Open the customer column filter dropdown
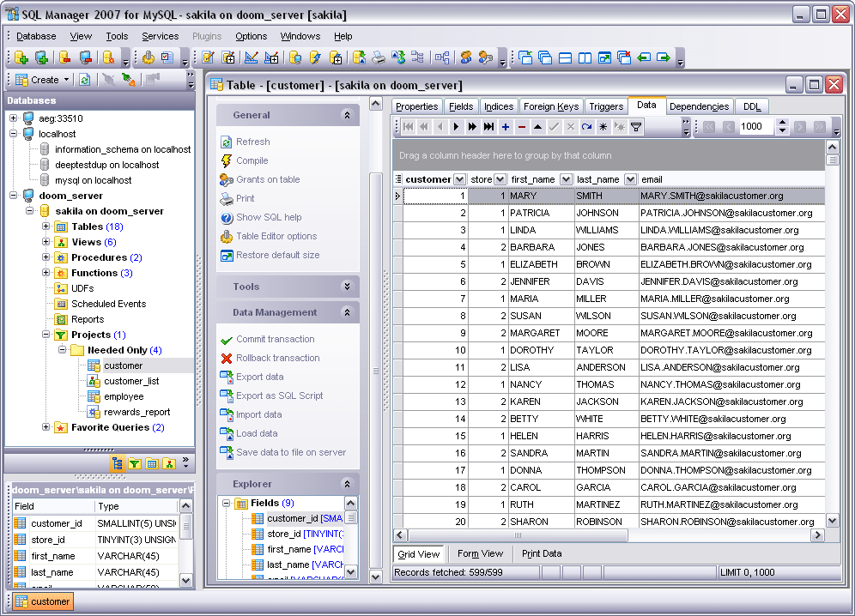Viewport: 855px width, 616px height. (x=459, y=179)
